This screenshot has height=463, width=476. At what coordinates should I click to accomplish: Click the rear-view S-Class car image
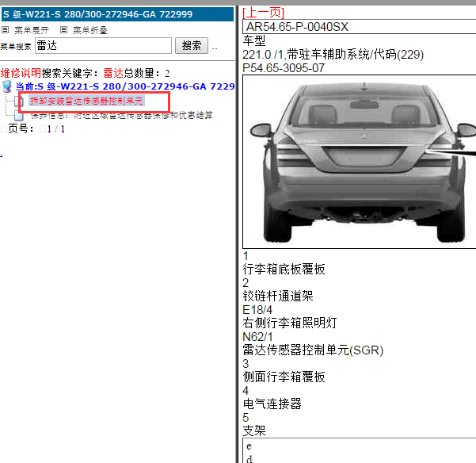tap(359, 162)
